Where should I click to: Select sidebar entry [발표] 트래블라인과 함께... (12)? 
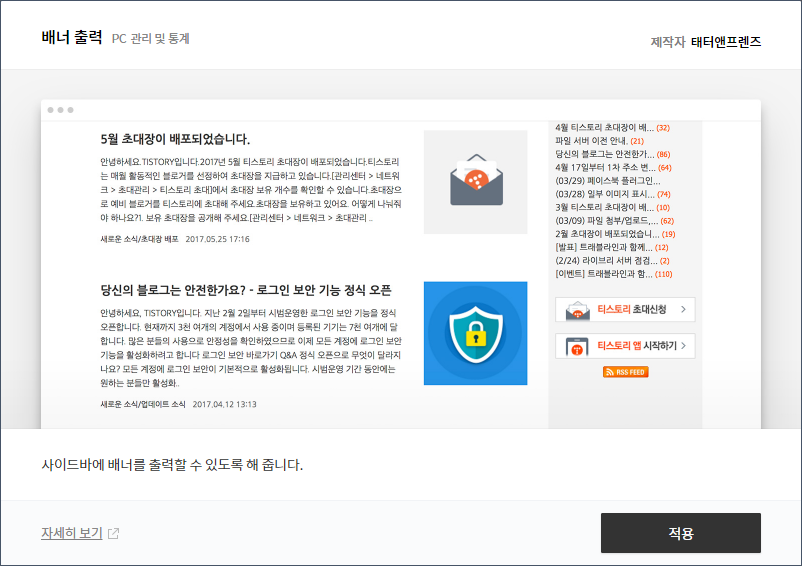coord(612,247)
